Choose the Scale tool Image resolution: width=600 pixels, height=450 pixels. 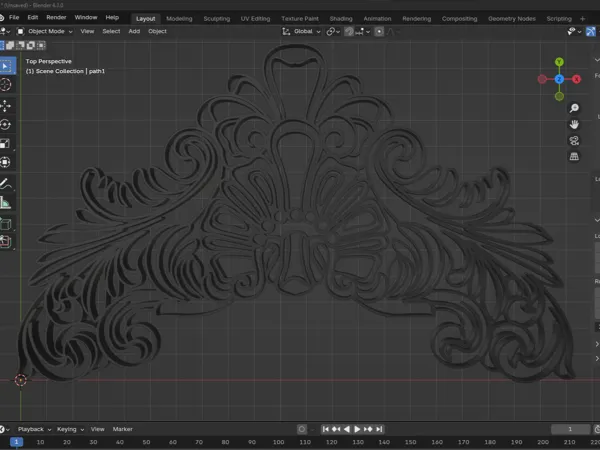6,143
